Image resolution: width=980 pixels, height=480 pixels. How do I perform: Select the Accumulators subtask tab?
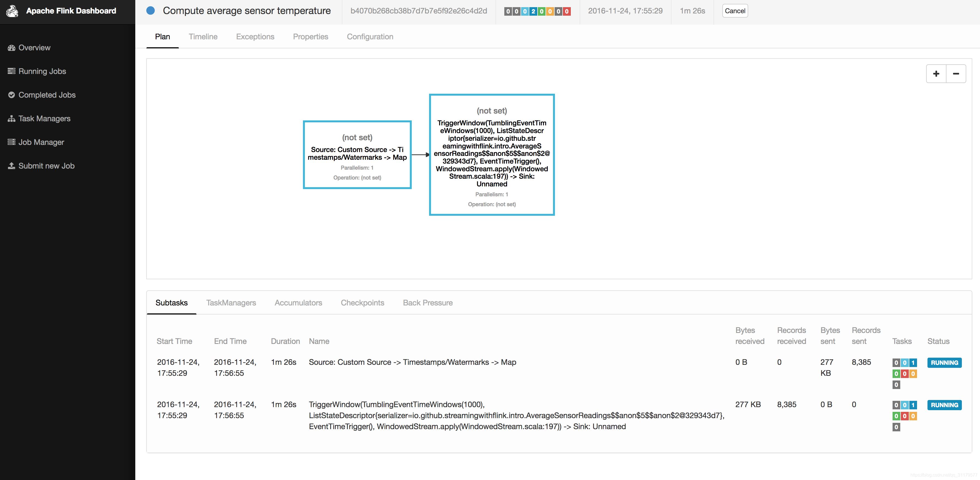point(299,302)
